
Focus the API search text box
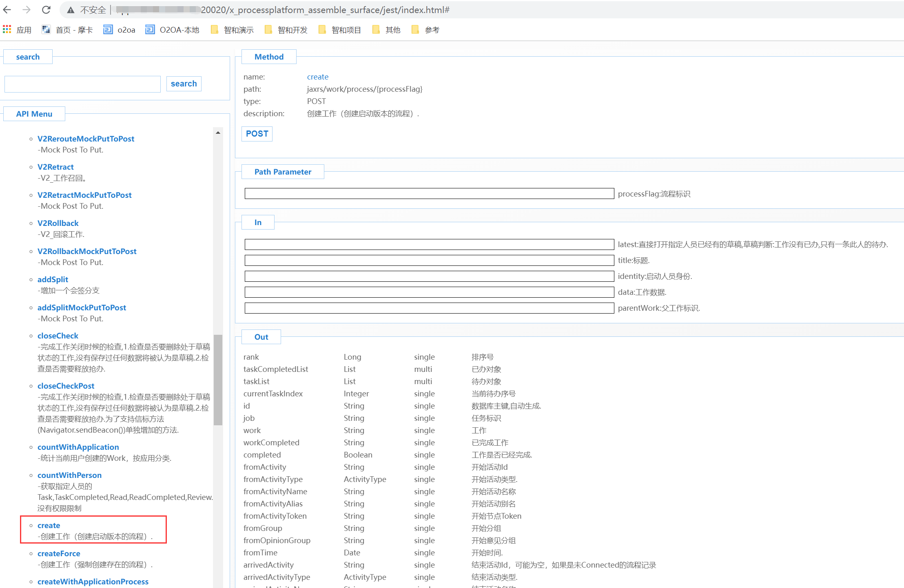coord(82,84)
